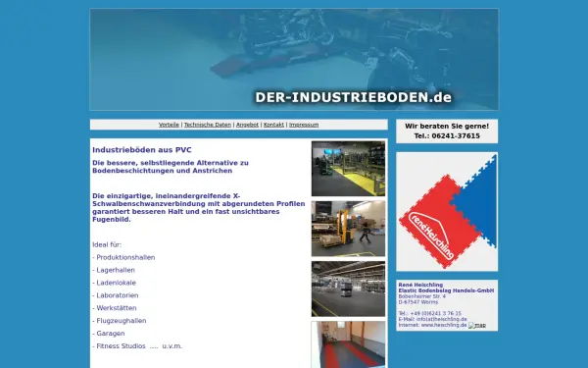Click 'Wir beraten Sie gerne!' text
Image resolution: width=588 pixels, height=368 pixels.
coord(447,127)
